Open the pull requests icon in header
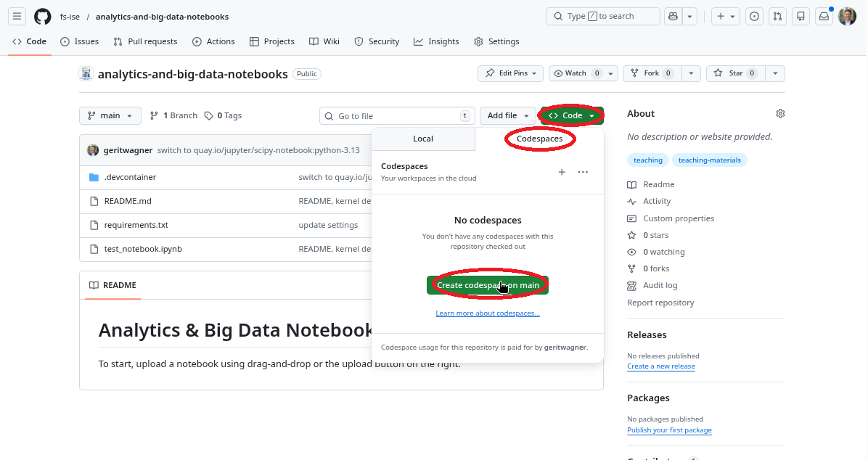 pyautogui.click(x=777, y=16)
